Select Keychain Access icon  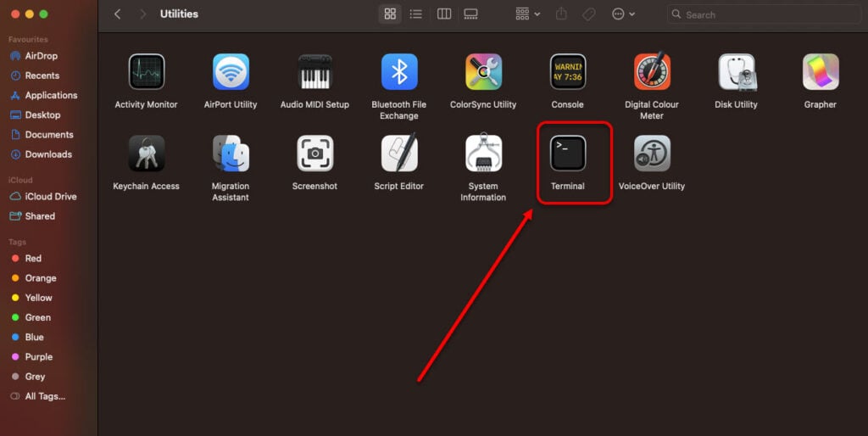point(146,154)
